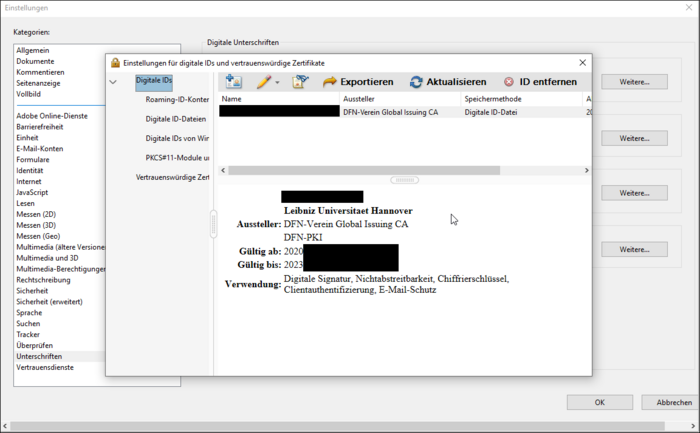
Task: Select Barrierefreiheit category
Action: 40,127
